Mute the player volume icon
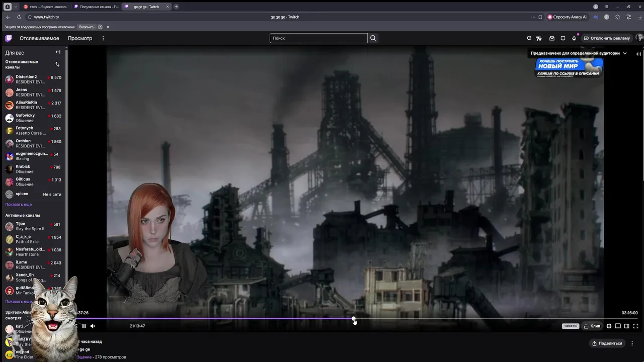644x362 pixels. pyautogui.click(x=93, y=326)
